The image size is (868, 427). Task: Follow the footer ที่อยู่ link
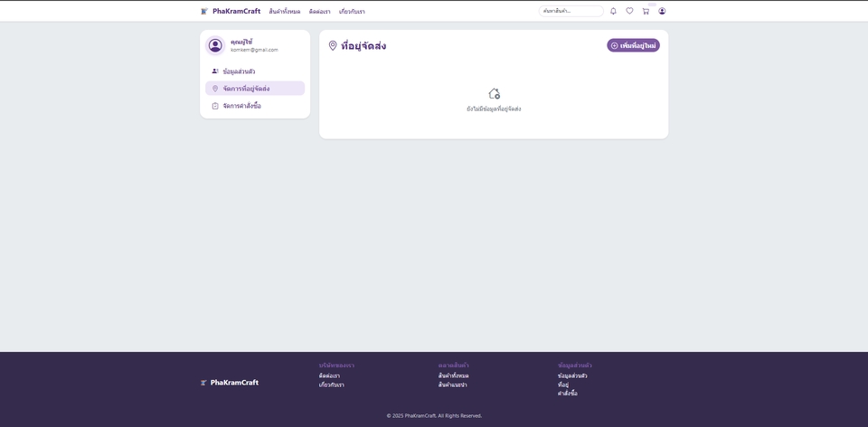562,384
